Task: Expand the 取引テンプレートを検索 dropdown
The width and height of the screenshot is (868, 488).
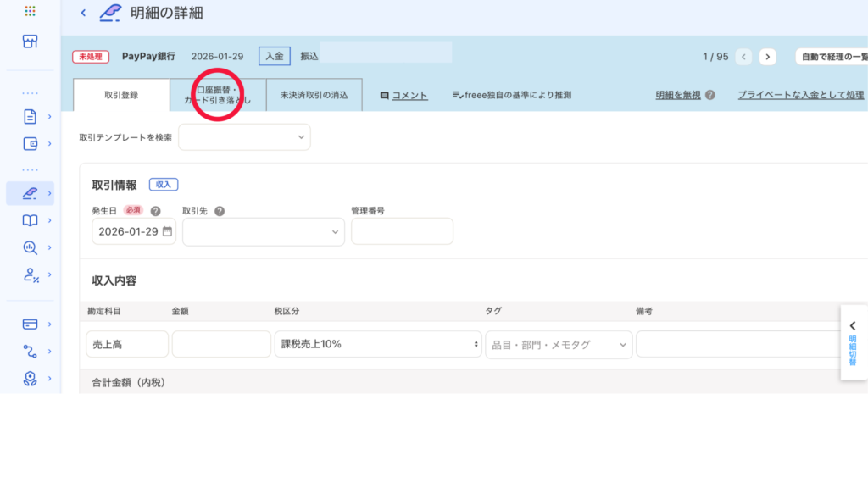Action: tap(244, 136)
